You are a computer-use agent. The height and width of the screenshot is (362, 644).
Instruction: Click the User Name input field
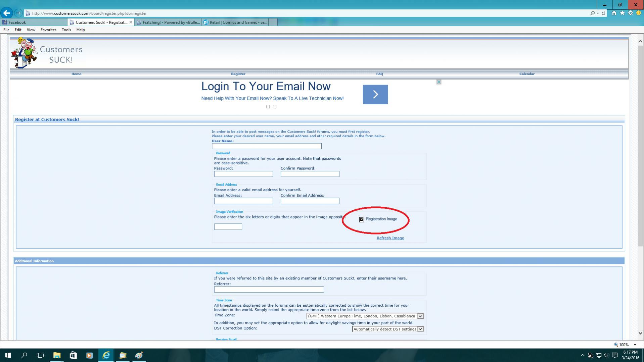point(266,146)
